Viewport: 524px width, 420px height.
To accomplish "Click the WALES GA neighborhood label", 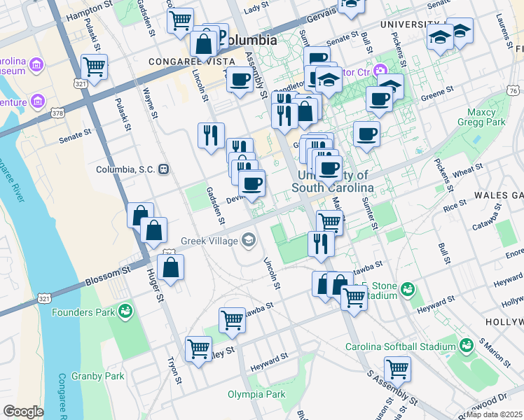I will 499,195.
